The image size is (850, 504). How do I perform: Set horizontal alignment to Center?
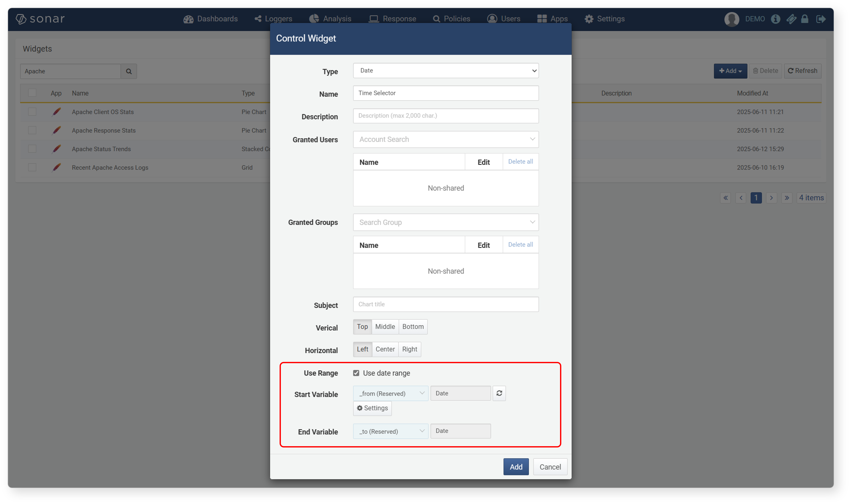[x=385, y=349]
